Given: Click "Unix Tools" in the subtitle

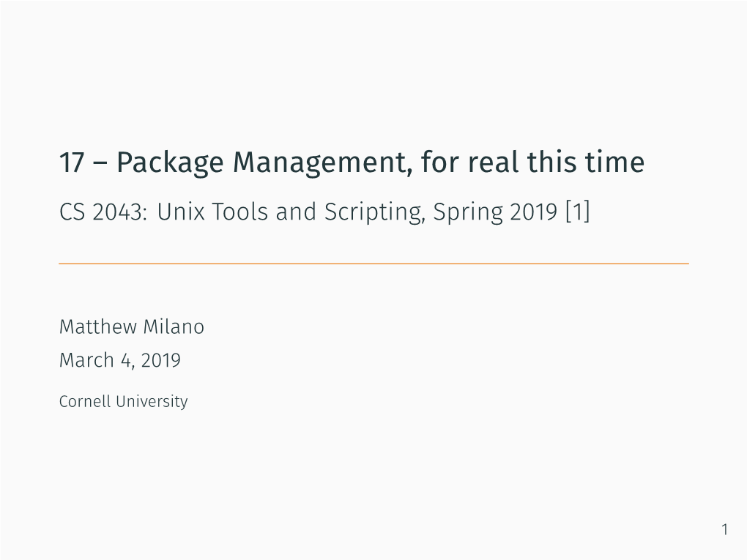Looking at the screenshot, I should tap(209, 212).
